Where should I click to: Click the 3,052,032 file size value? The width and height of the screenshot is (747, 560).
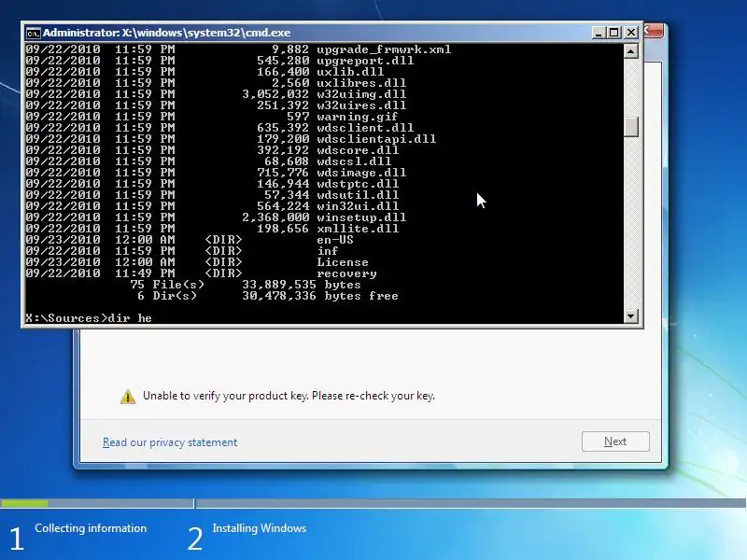pos(275,94)
